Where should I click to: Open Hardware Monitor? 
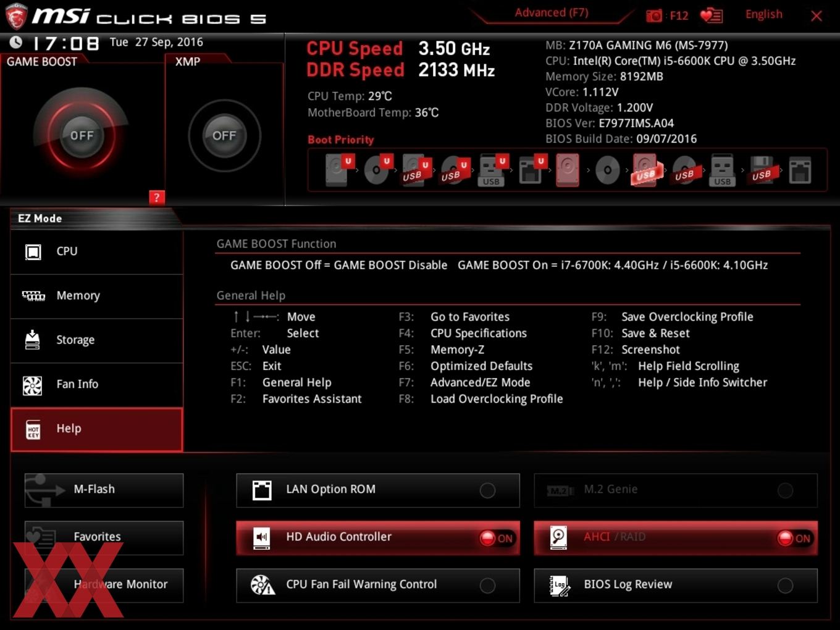[104, 585]
